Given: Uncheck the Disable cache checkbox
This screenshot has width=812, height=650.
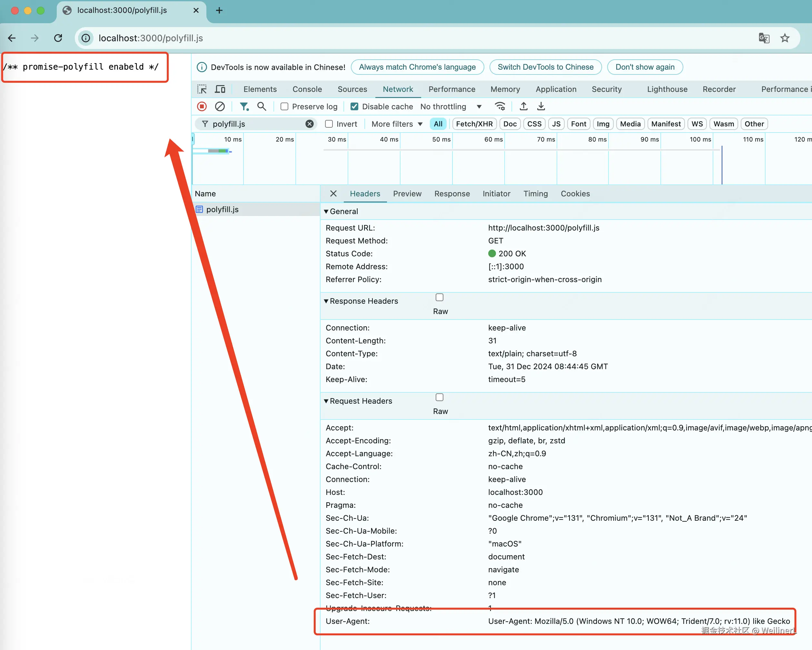Looking at the screenshot, I should [x=354, y=107].
